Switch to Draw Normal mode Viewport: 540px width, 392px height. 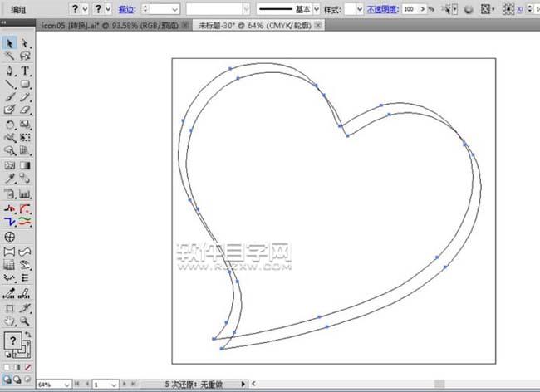(x=7, y=379)
